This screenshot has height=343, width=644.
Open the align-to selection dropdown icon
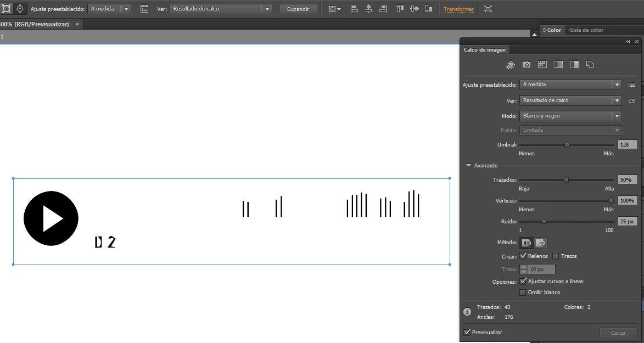[334, 9]
